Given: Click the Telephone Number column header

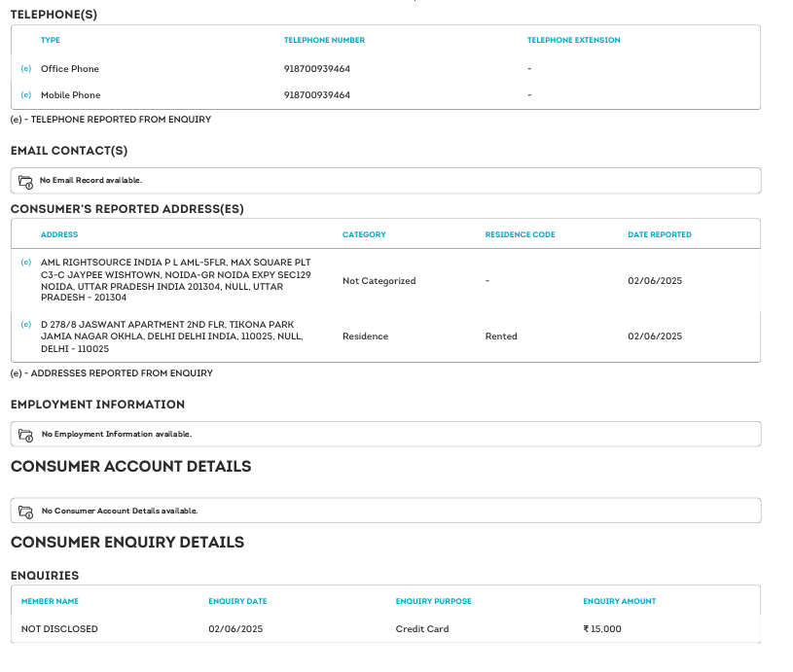Looking at the screenshot, I should (x=324, y=41).
